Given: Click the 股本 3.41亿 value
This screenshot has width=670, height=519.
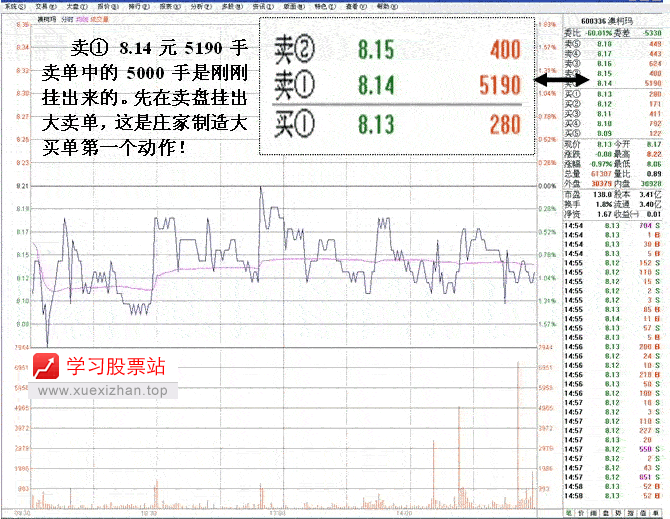Looking at the screenshot, I should (x=650, y=194).
